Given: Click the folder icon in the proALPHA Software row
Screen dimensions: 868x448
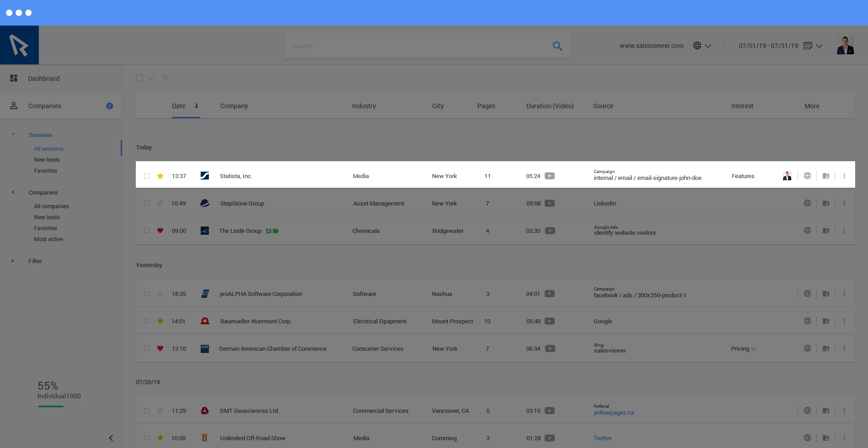Looking at the screenshot, I should [825, 294].
